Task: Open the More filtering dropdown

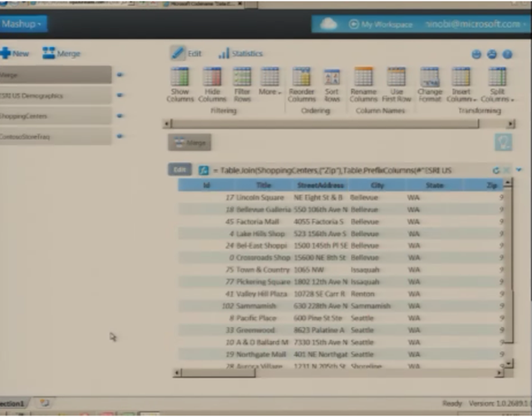Action: 270,81
